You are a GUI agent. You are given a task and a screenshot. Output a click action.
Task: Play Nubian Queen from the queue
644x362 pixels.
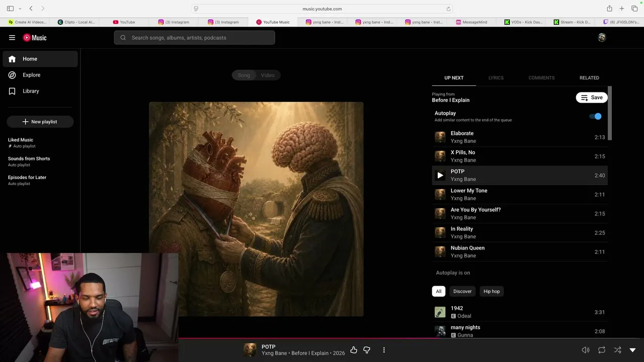coord(520,252)
